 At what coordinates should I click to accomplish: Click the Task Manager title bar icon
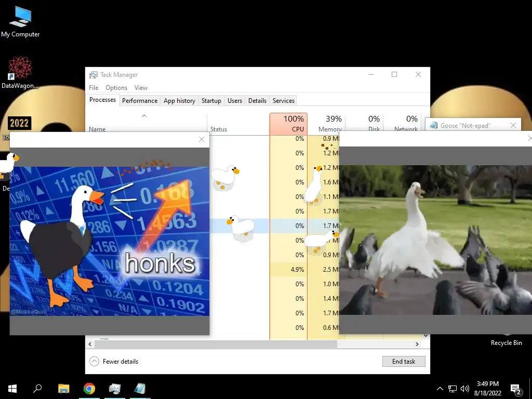pyautogui.click(x=94, y=75)
